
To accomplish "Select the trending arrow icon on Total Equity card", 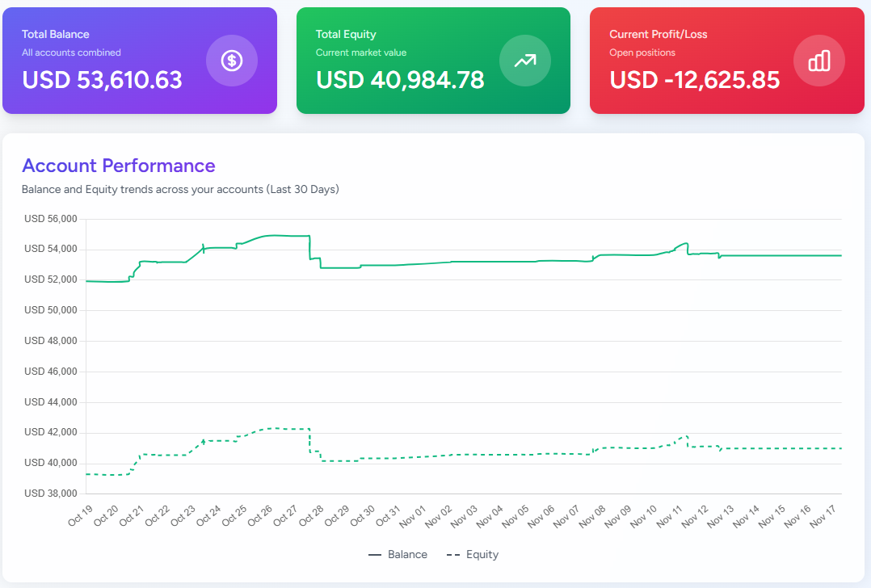I will 525,61.
